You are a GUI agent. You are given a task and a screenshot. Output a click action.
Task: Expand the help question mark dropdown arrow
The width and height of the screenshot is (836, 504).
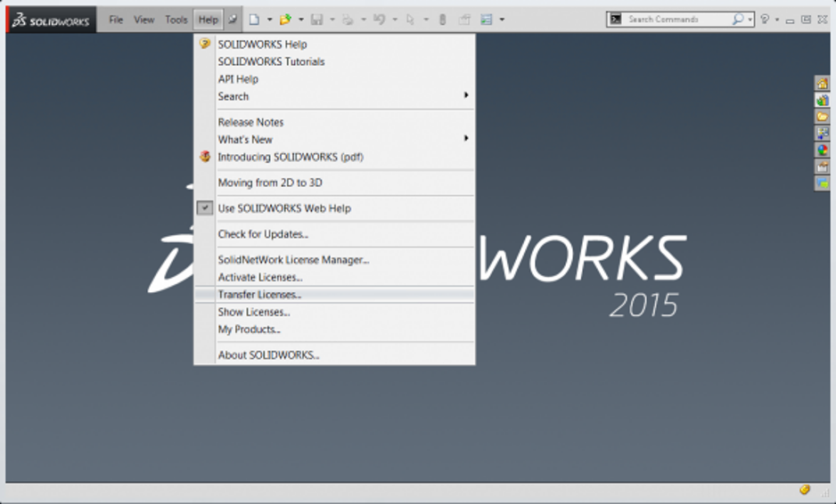click(777, 20)
